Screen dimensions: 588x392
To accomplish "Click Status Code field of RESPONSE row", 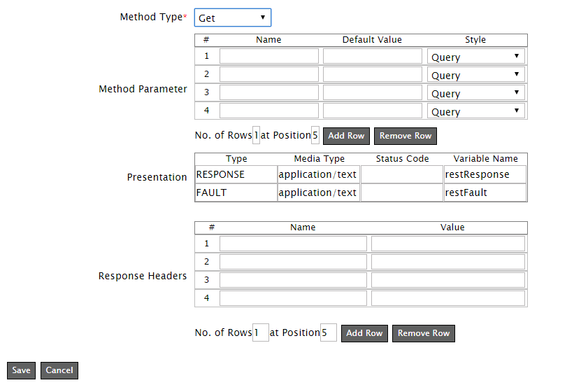I will [402, 174].
